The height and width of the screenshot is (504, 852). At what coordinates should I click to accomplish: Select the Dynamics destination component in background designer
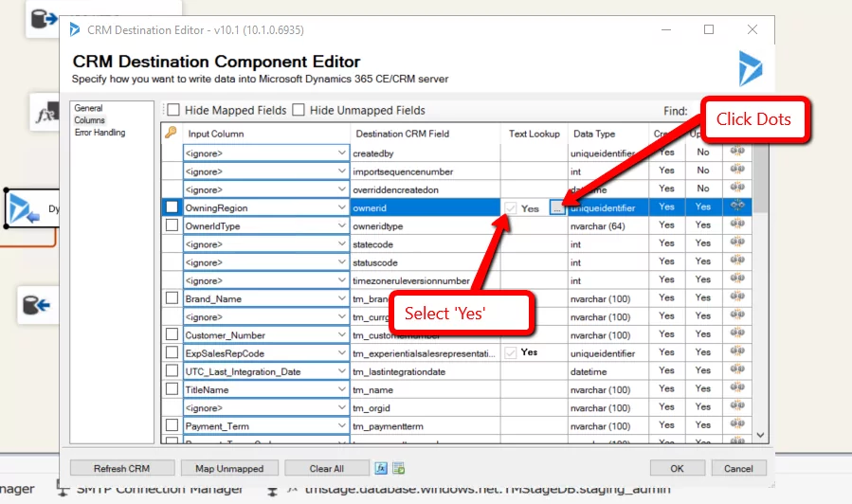pos(32,208)
